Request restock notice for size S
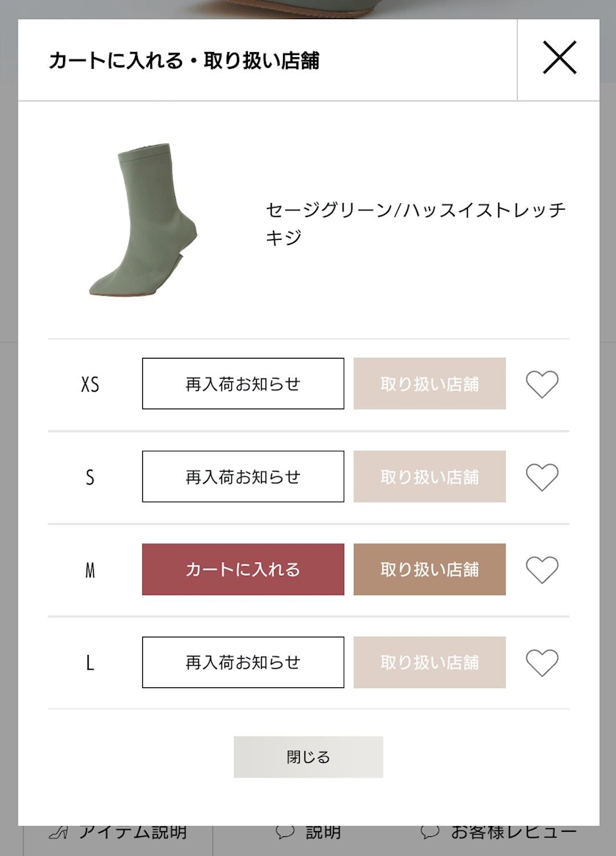The height and width of the screenshot is (856, 616). pyautogui.click(x=243, y=477)
